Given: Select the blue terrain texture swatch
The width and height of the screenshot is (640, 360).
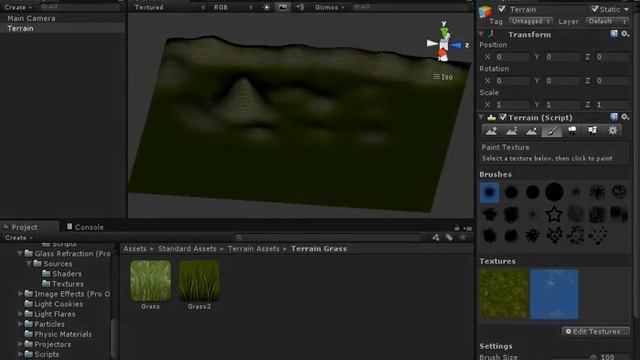Looking at the screenshot, I should [554, 293].
